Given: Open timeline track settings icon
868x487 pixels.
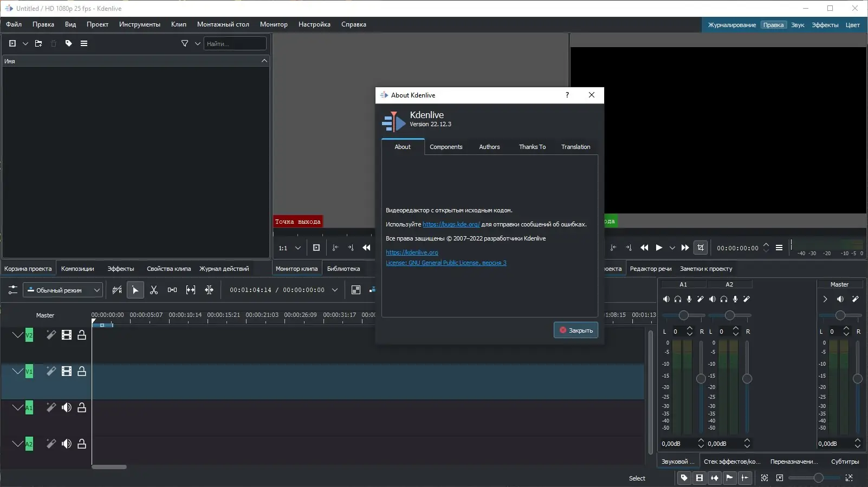Looking at the screenshot, I should [x=12, y=290].
